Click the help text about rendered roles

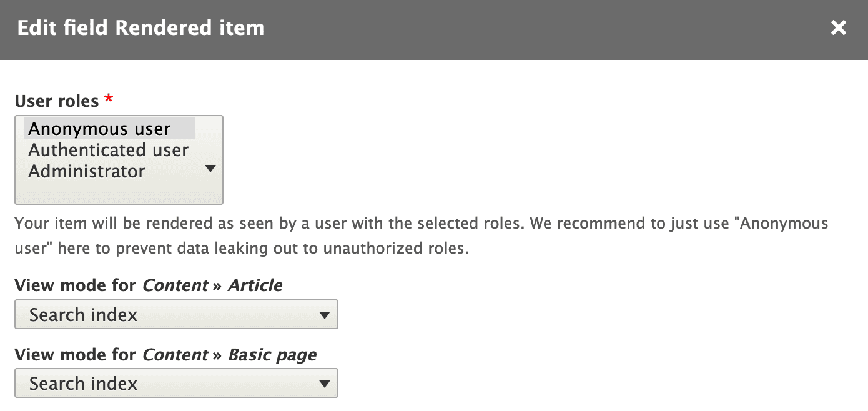click(375, 224)
